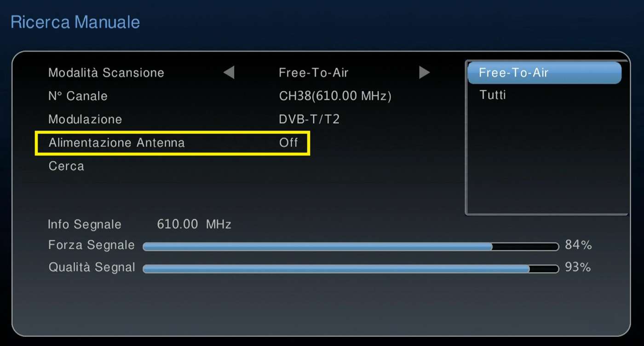This screenshot has width=644, height=346.
Task: Click the 84% signal strength value
Action: click(578, 245)
